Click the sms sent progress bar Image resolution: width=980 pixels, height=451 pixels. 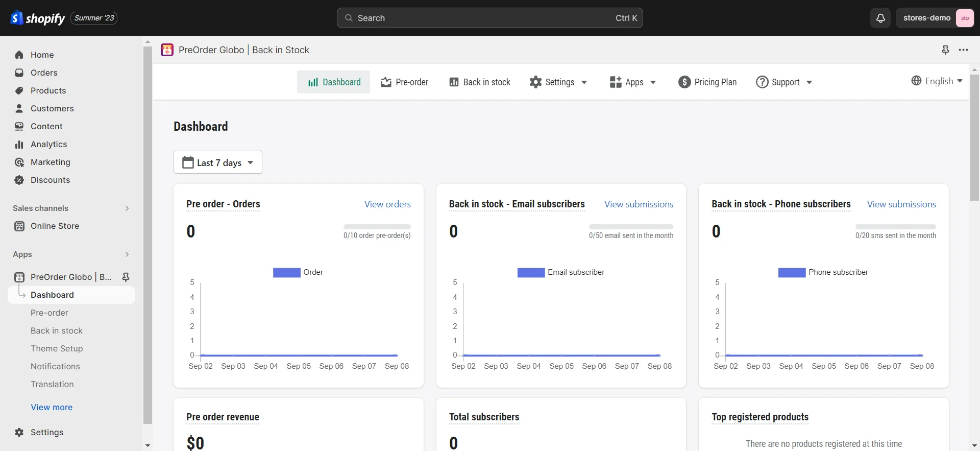pyautogui.click(x=896, y=226)
